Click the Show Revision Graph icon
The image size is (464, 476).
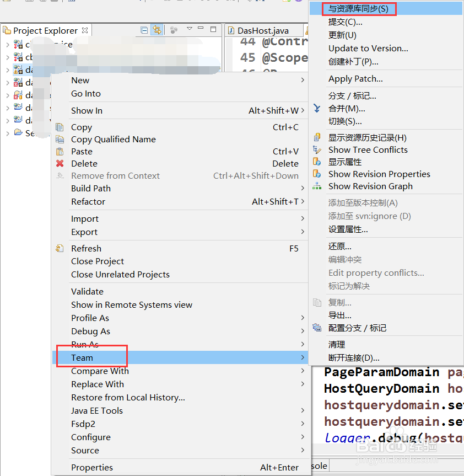click(x=317, y=186)
